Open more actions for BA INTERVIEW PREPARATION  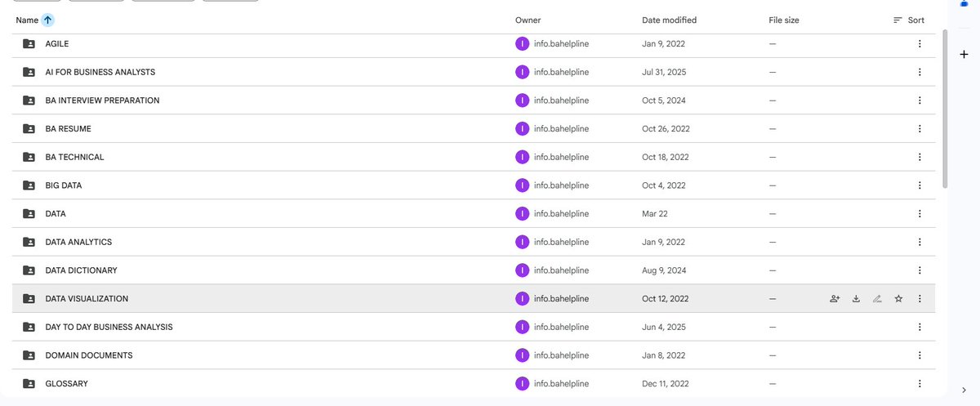920,100
